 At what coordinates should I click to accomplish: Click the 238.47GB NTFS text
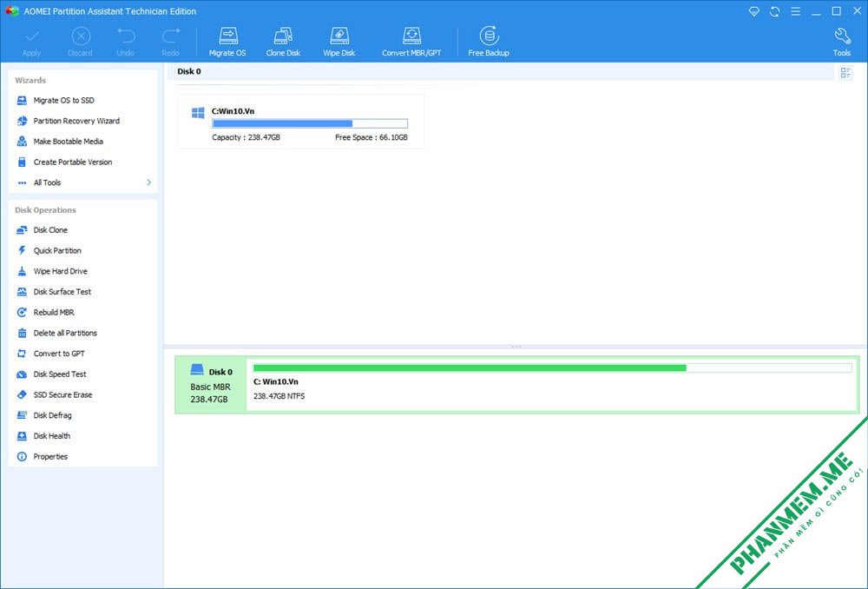pos(279,396)
